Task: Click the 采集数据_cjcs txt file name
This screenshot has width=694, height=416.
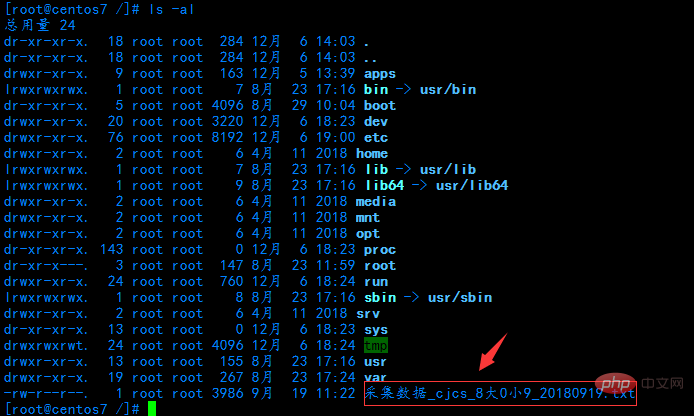Action: [x=500, y=393]
